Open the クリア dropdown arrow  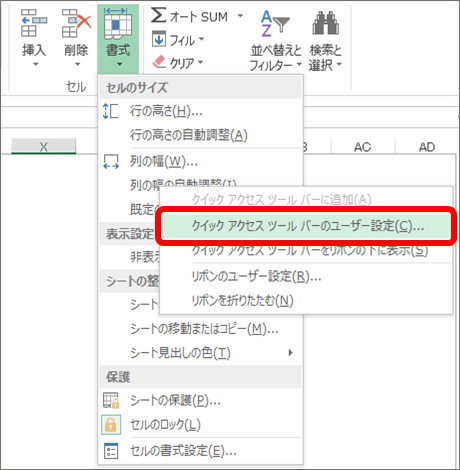pos(200,62)
